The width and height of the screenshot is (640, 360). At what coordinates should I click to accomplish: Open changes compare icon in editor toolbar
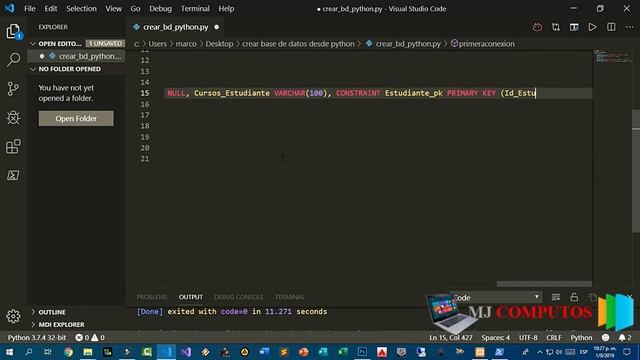556,27
